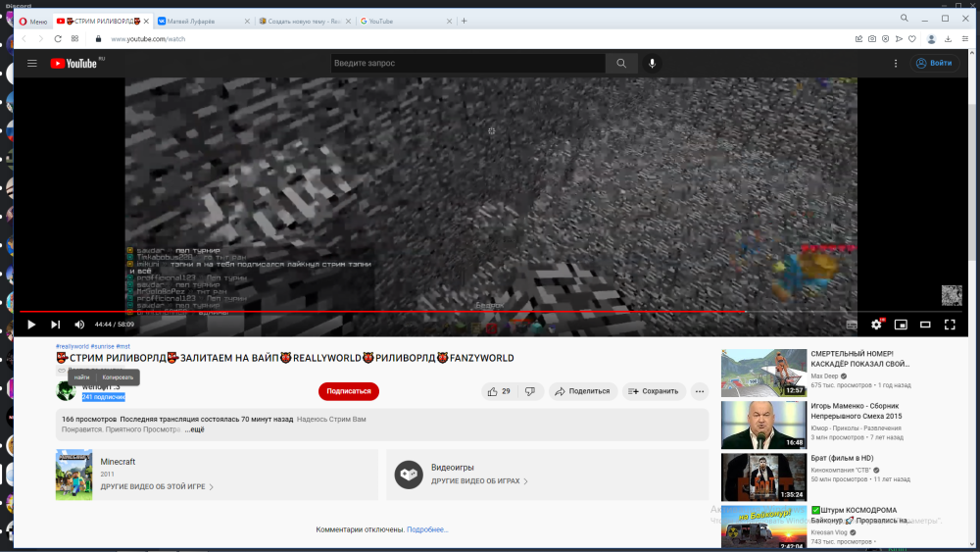Screen dimensions: 980x552
Task: Open the player settings gear
Action: point(876,325)
